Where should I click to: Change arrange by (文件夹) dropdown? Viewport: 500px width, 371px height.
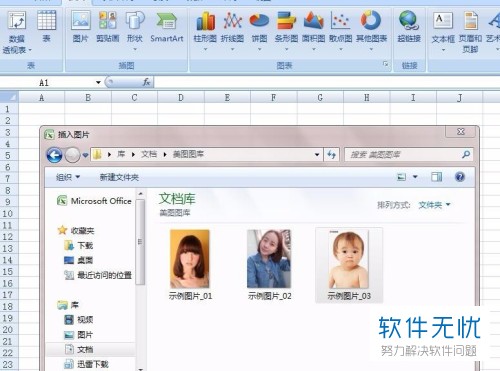434,205
